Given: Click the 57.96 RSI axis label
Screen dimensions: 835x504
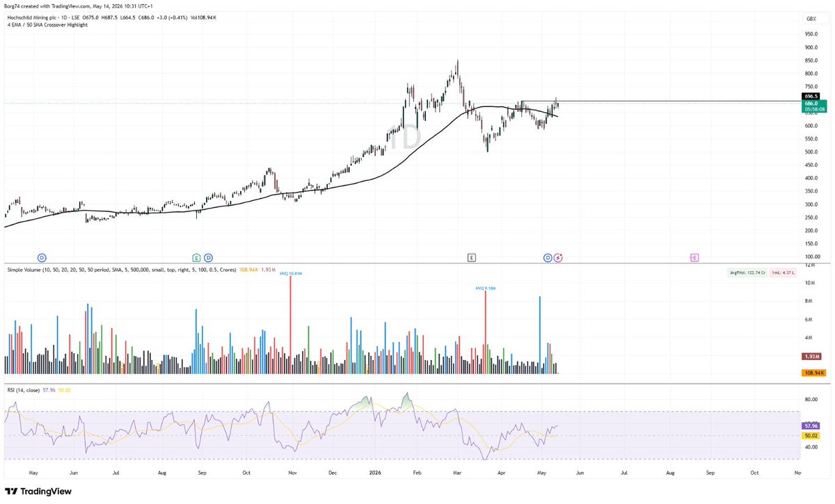Looking at the screenshot, I should pyautogui.click(x=811, y=425).
